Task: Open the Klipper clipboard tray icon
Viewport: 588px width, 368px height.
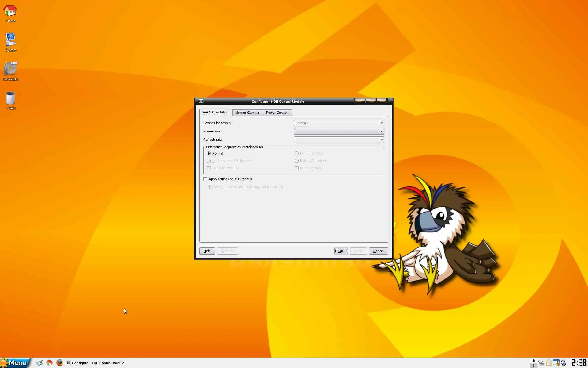Action: click(548, 363)
